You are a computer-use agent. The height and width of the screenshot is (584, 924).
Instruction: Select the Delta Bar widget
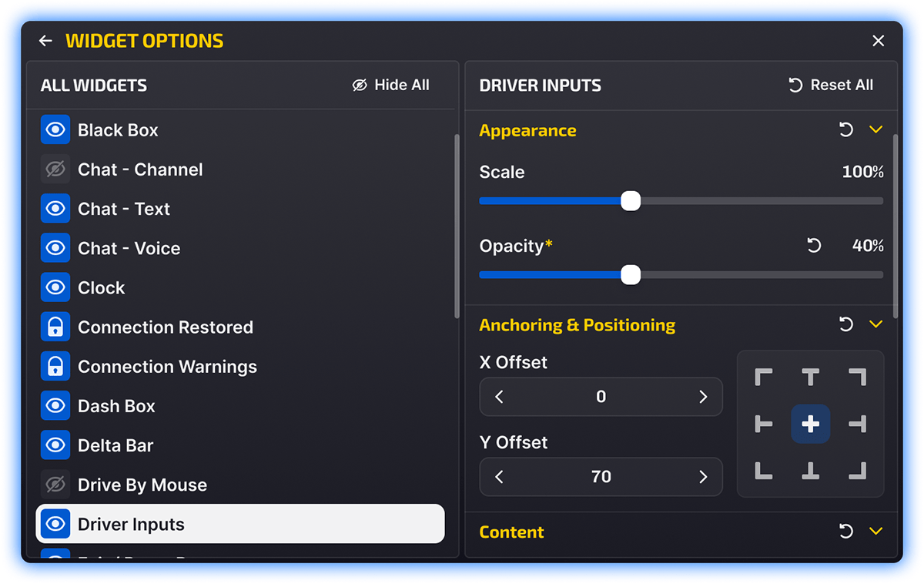coord(115,445)
